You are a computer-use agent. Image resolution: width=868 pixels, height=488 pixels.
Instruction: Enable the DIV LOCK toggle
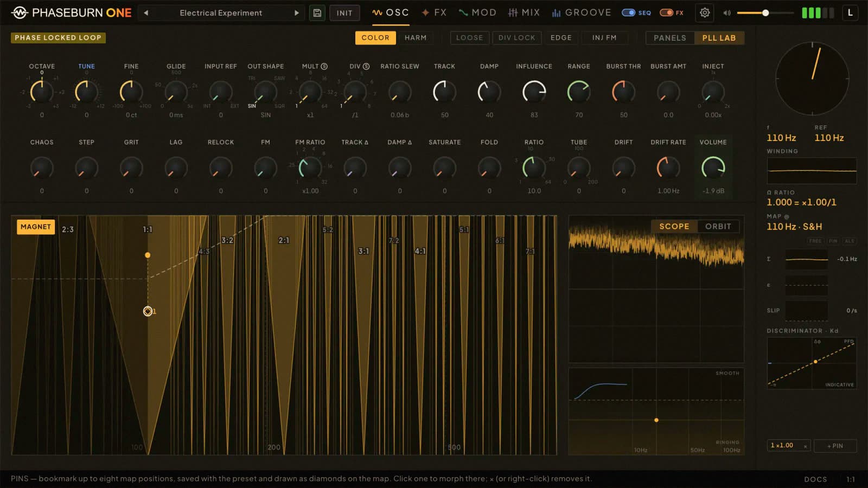click(x=516, y=37)
